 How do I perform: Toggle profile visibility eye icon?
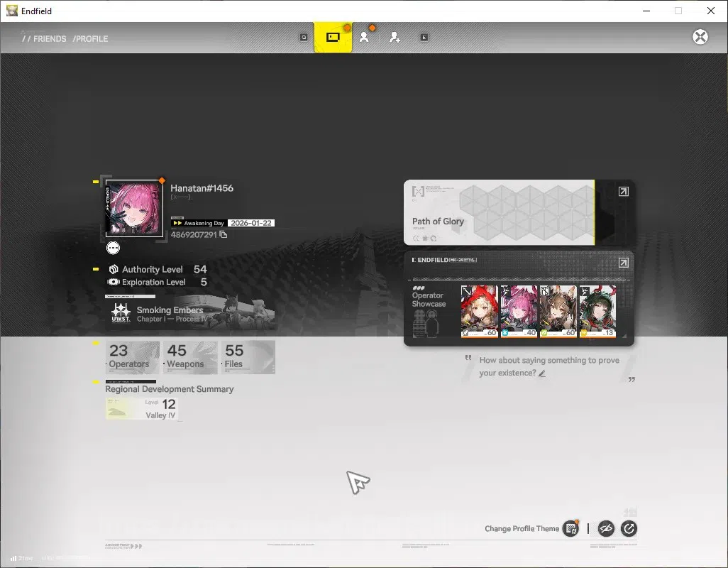tap(606, 528)
